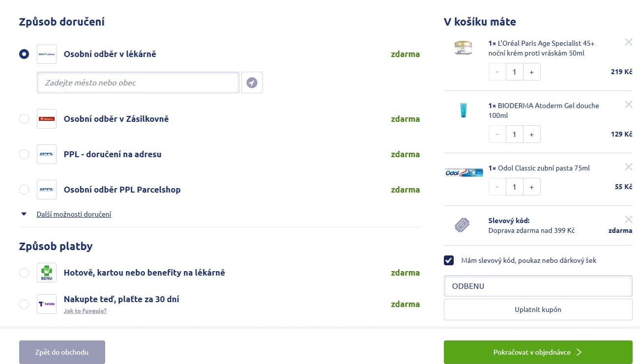The width and height of the screenshot is (640, 364).
Task: Select Osobní odběr v Zásilkovně delivery option
Action: point(24,119)
